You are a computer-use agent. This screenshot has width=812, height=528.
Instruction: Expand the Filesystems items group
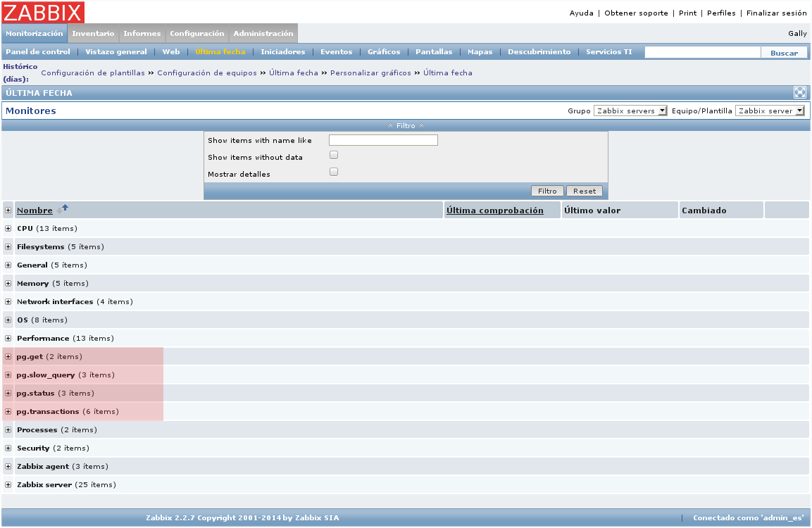click(x=8, y=247)
